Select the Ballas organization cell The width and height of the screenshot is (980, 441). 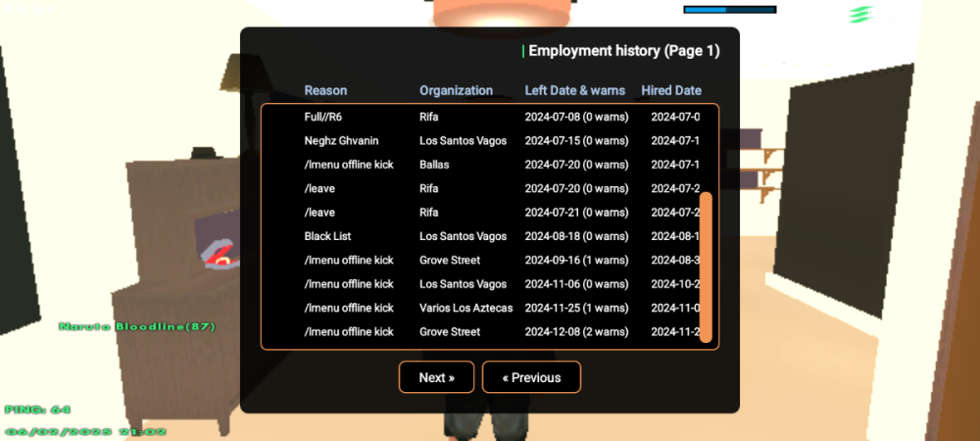click(434, 165)
